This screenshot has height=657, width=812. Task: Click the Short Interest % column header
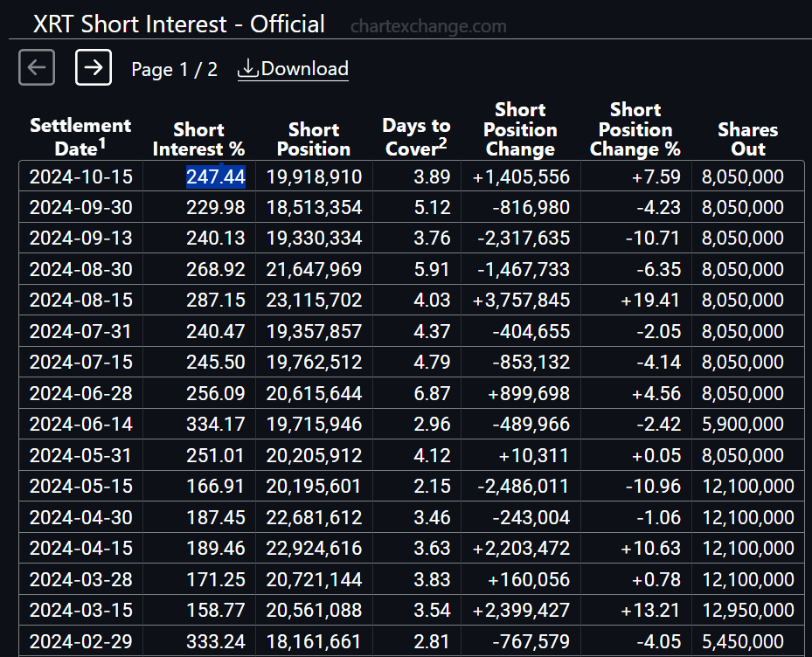coord(199,139)
